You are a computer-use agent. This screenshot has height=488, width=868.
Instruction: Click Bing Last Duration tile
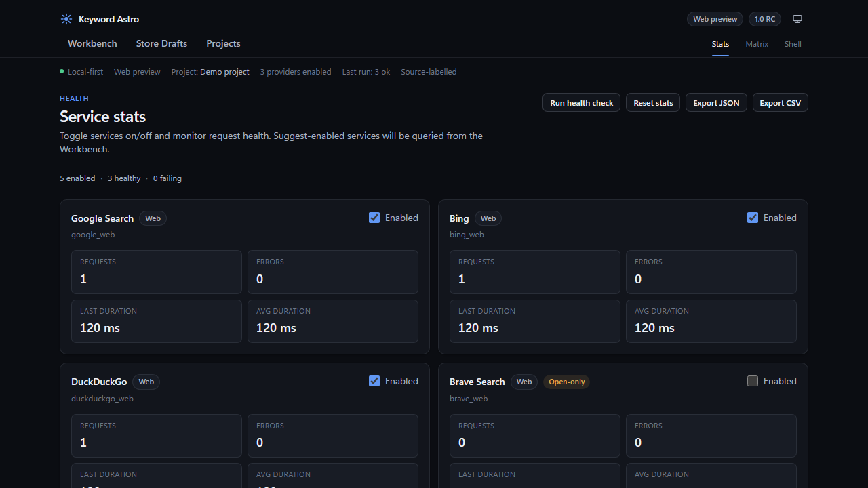pos(535,321)
